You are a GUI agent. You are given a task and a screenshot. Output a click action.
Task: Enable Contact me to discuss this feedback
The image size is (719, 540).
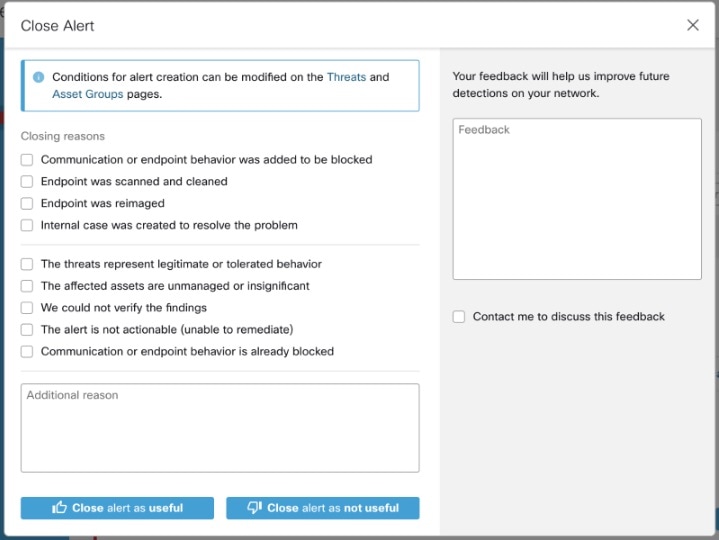[459, 316]
